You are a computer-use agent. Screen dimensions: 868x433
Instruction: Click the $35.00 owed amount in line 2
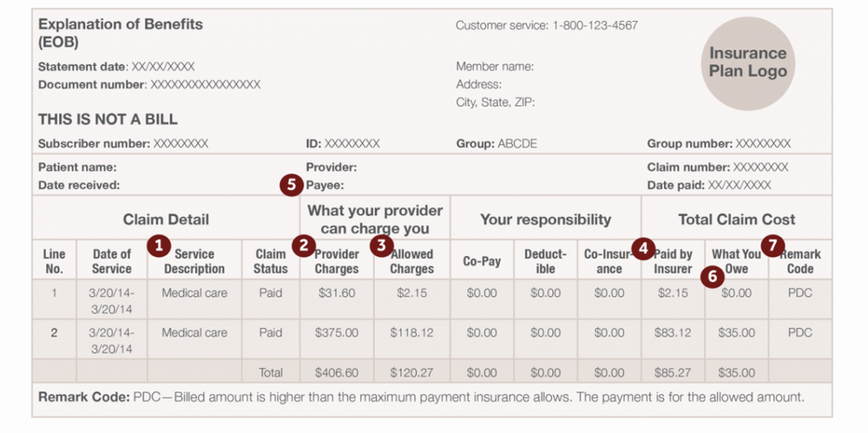click(736, 332)
